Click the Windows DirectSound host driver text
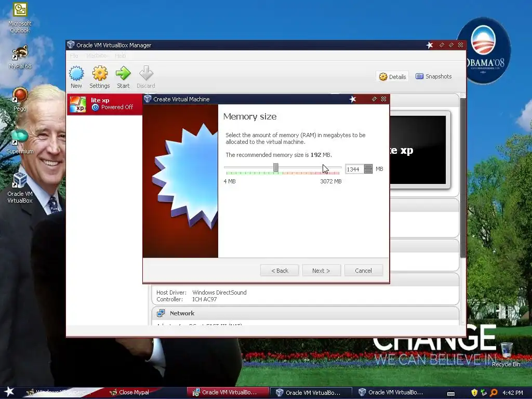 click(x=220, y=292)
